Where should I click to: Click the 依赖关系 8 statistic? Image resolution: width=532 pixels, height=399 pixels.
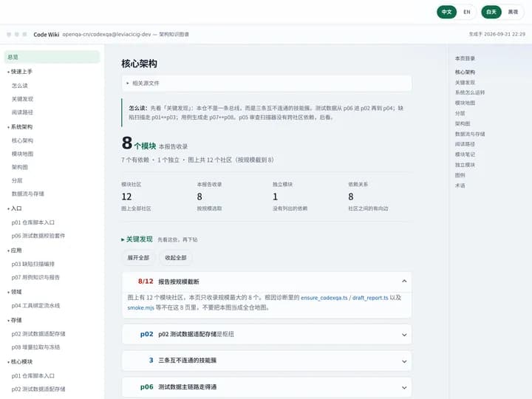(x=368, y=197)
